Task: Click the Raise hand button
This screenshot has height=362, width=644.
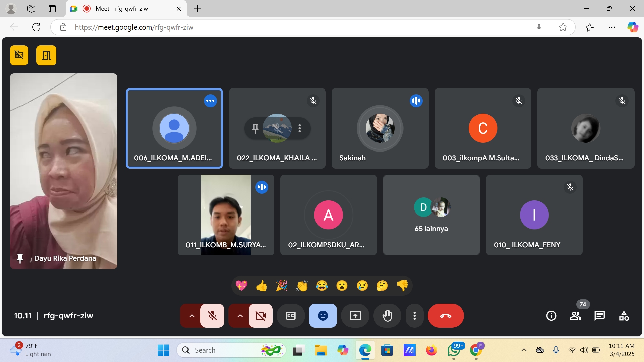Action: (387, 316)
